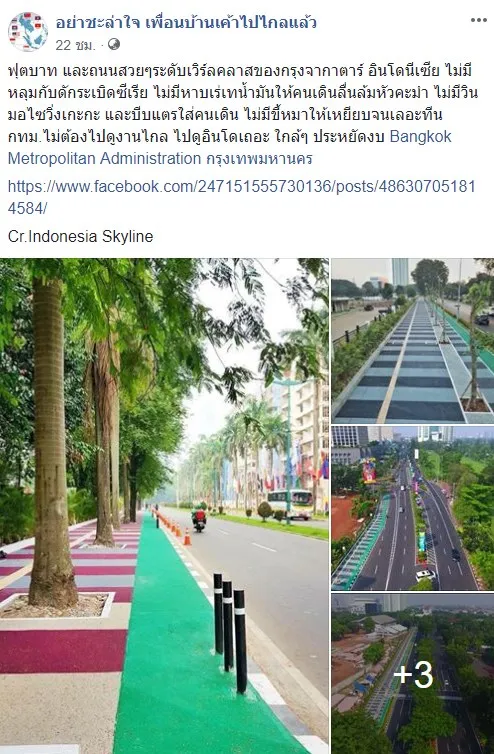494x754 pixels.
Task: Open the three-dot post options menu
Action: (x=478, y=20)
